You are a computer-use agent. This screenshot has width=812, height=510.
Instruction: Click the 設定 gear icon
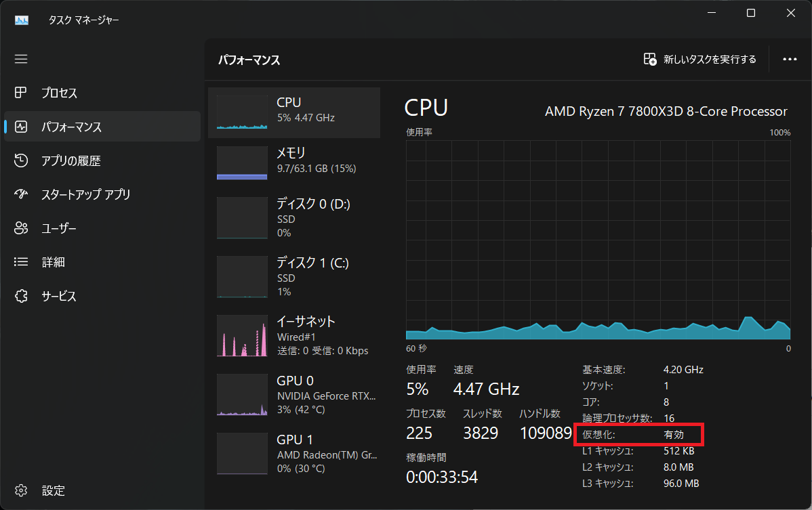click(21, 490)
